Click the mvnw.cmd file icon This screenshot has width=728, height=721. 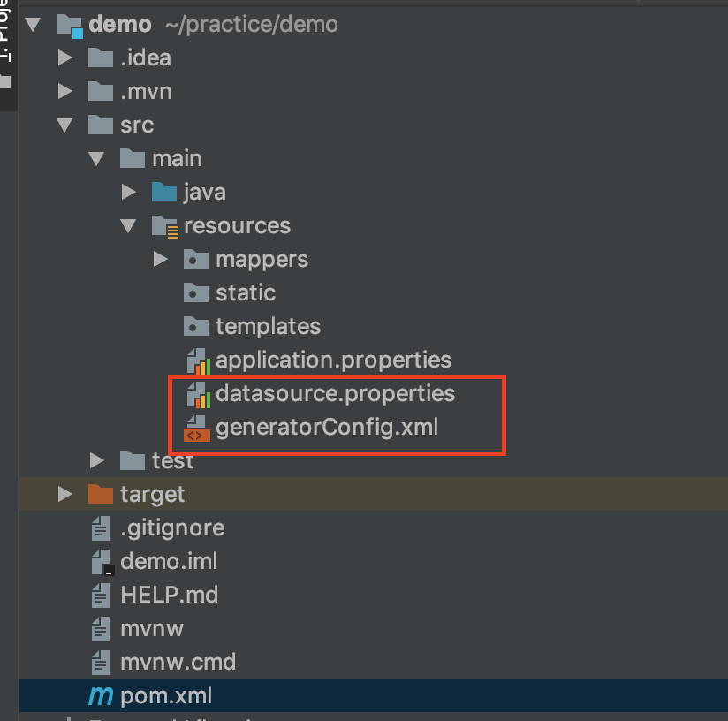[x=101, y=663]
